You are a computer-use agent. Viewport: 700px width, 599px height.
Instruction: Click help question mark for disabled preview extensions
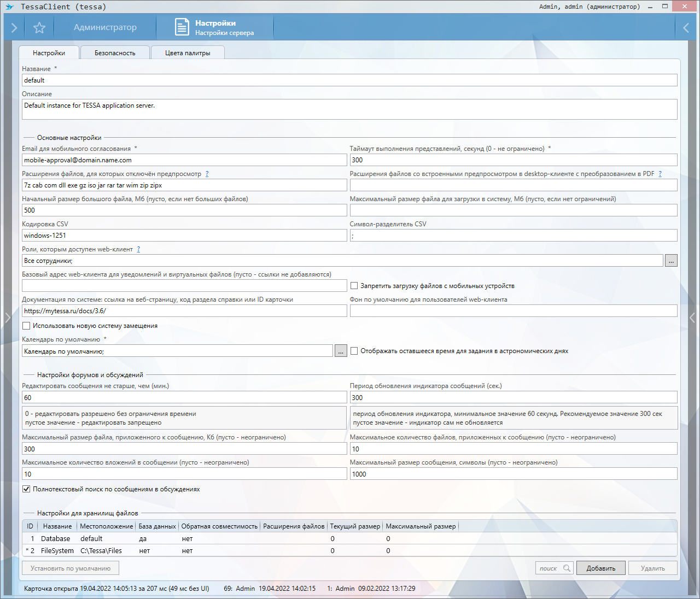207,174
